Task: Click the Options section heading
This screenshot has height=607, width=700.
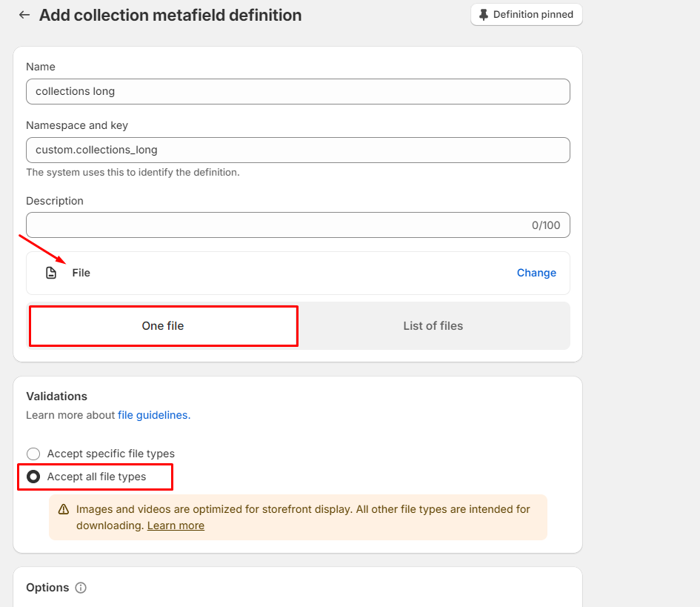Action: tap(47, 588)
